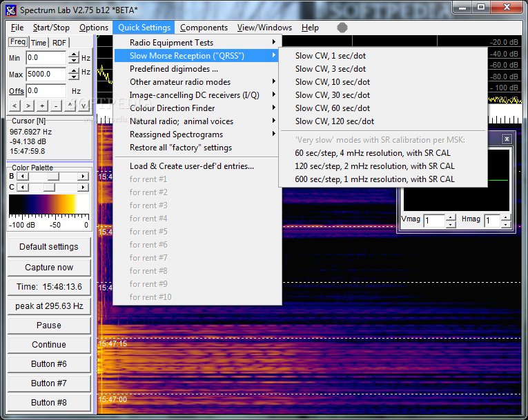528x420 pixels.
Task: Open the Help menu
Action: click(310, 28)
